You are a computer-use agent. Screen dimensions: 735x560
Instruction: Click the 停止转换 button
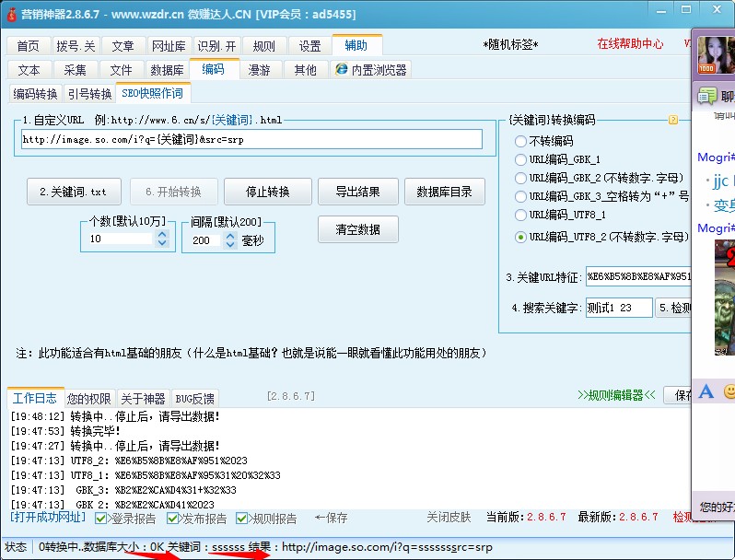click(x=268, y=192)
